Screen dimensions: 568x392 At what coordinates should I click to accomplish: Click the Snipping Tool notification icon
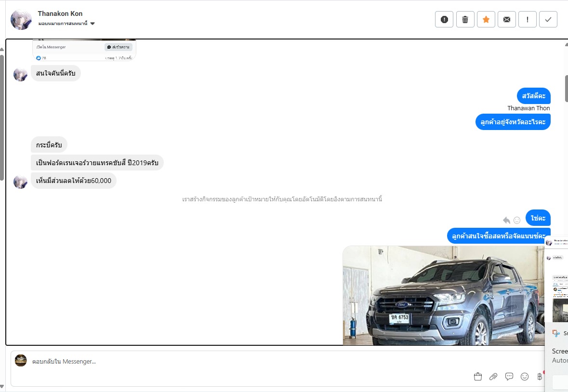556,333
